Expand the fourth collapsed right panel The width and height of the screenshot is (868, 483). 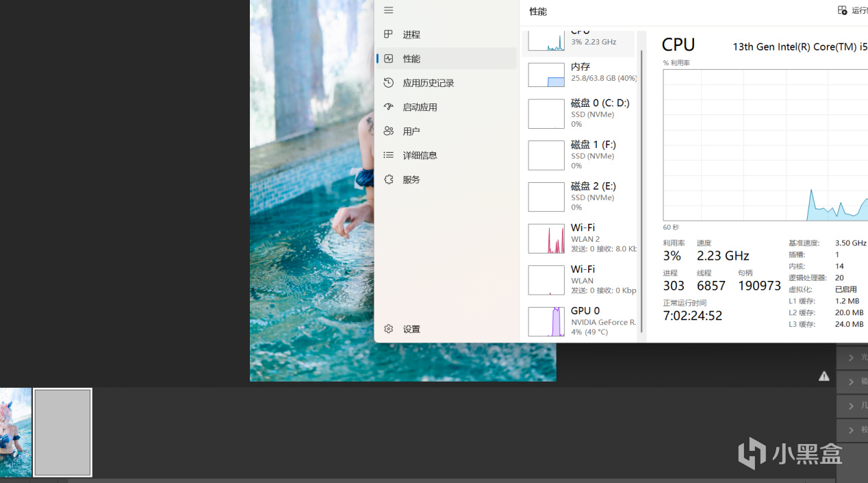coord(852,430)
